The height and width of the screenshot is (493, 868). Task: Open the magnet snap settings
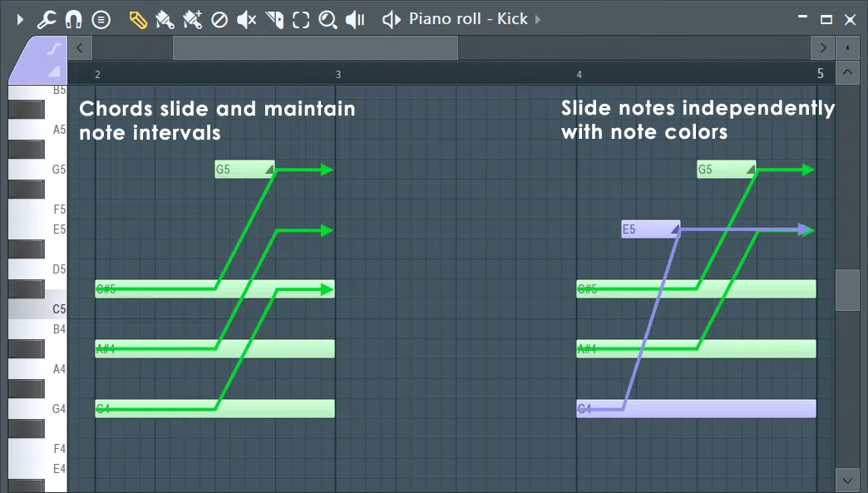point(73,20)
